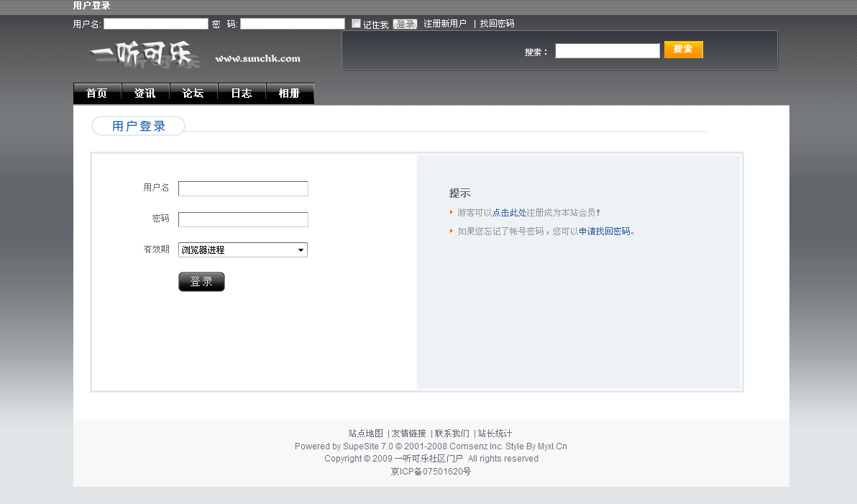Open the 首页 navigation tab

(x=97, y=93)
